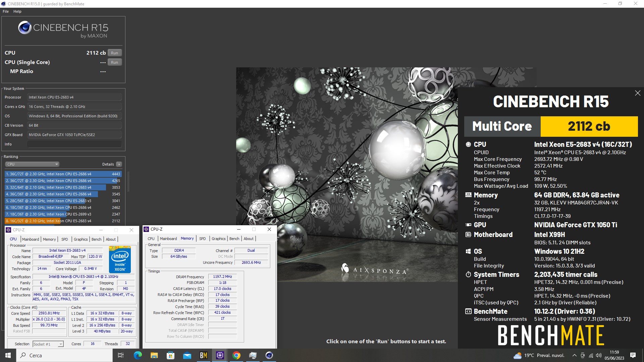Open About tab in right CPU-Z window

point(249,239)
